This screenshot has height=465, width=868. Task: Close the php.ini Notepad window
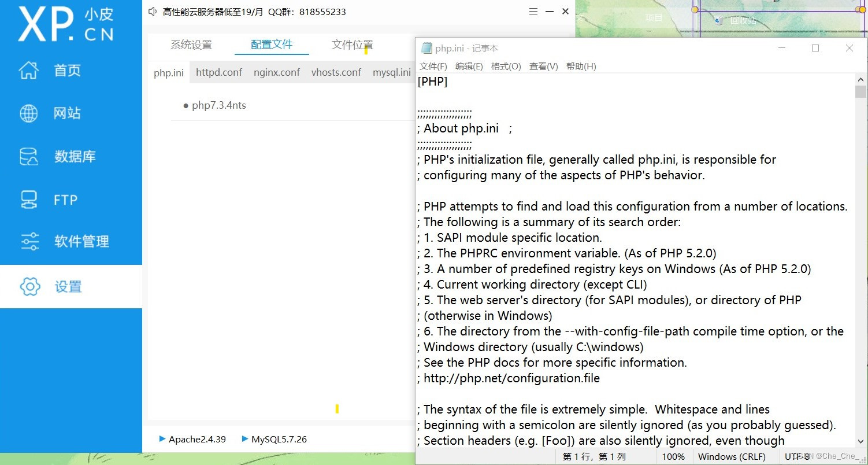pyautogui.click(x=850, y=49)
